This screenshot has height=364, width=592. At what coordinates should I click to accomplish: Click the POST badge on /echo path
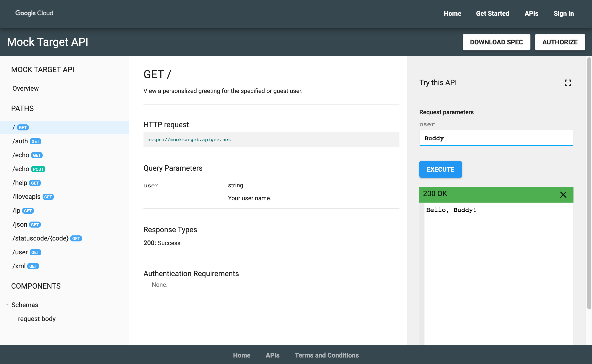tap(38, 169)
